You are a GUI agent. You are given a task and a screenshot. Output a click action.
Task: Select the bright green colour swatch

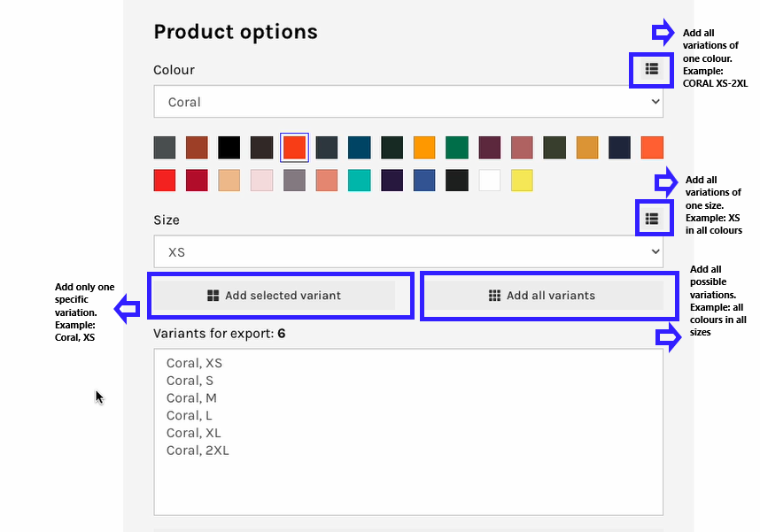coord(457,147)
